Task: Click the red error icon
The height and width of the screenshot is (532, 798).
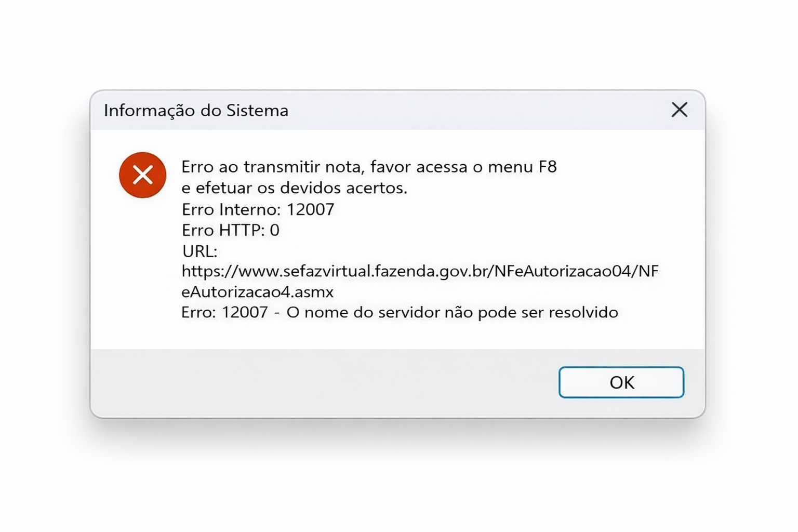Action: point(142,175)
